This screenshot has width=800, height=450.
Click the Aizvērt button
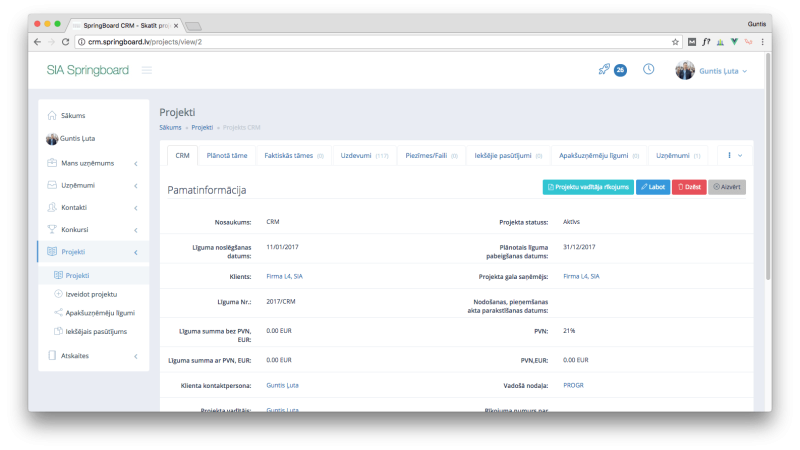tap(727, 187)
